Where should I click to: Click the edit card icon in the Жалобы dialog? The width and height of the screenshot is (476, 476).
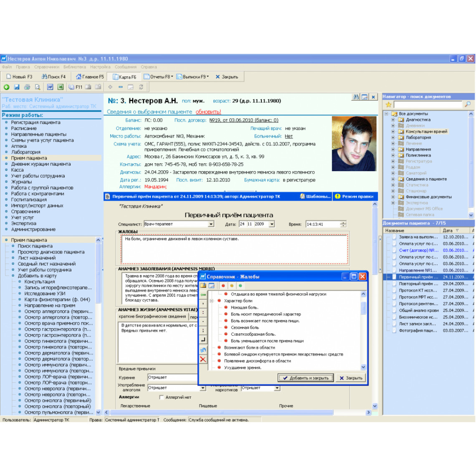(x=212, y=286)
